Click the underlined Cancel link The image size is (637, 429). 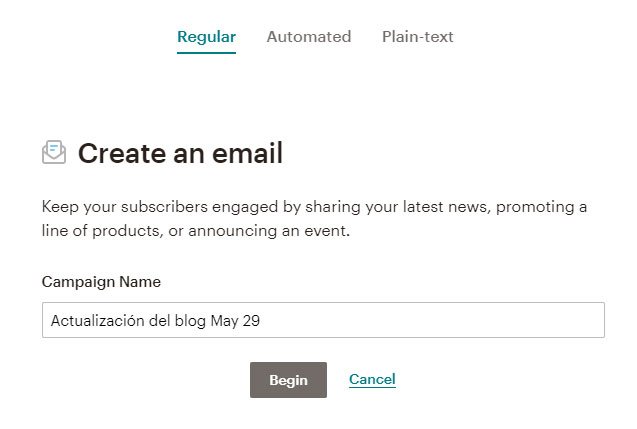tap(372, 379)
